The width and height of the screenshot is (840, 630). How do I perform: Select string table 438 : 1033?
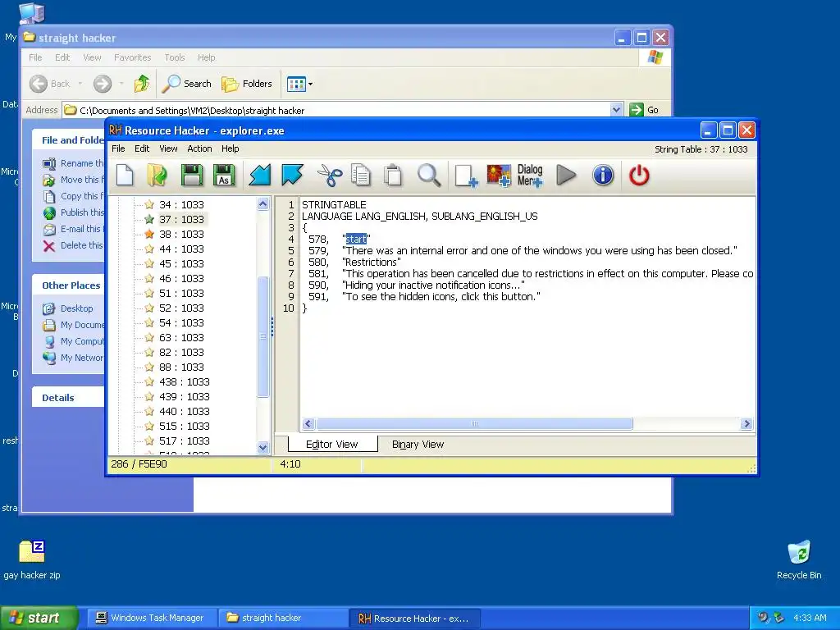click(x=185, y=382)
